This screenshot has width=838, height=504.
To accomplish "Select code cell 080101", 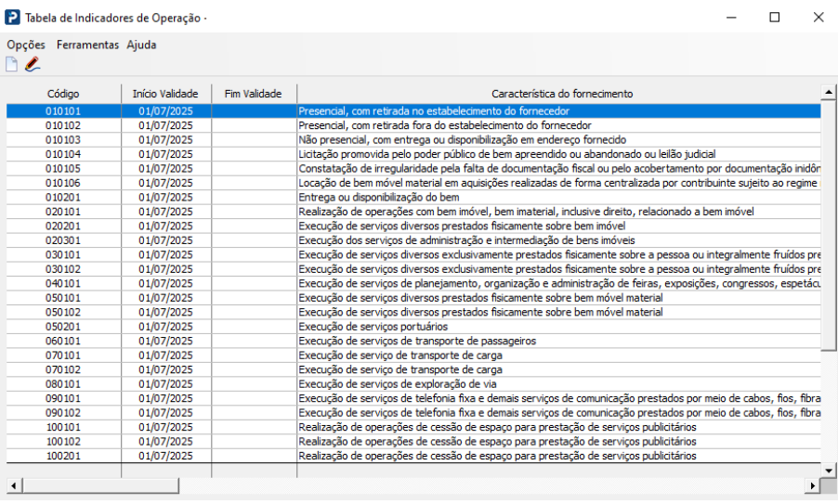I will [63, 385].
